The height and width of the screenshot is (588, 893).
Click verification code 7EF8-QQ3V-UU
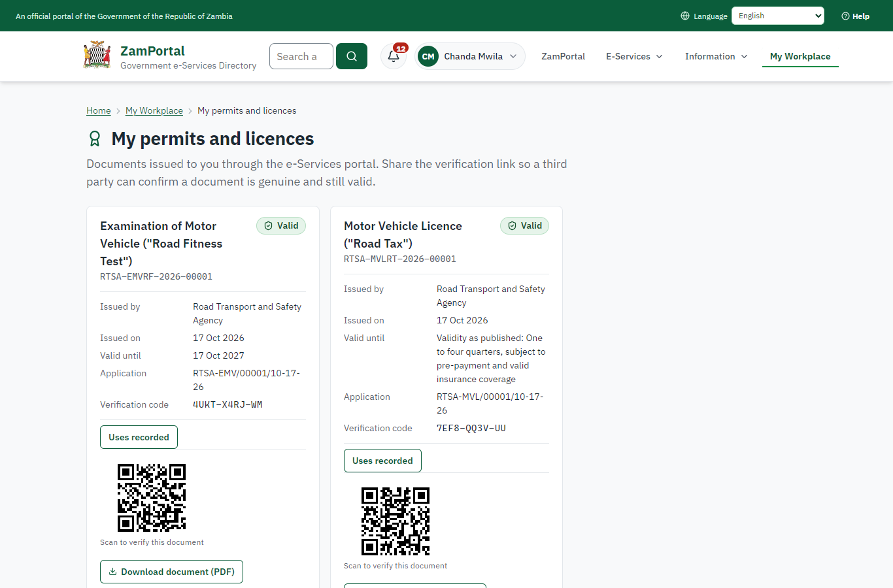coord(471,428)
